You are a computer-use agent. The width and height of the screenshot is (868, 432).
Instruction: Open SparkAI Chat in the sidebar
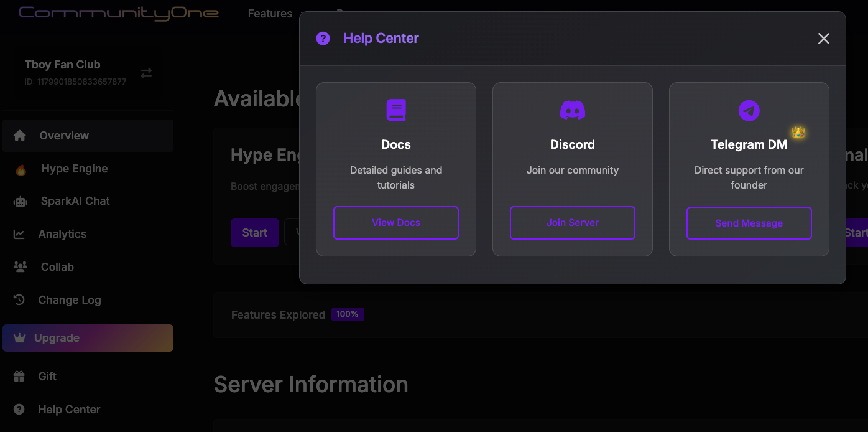88,201
